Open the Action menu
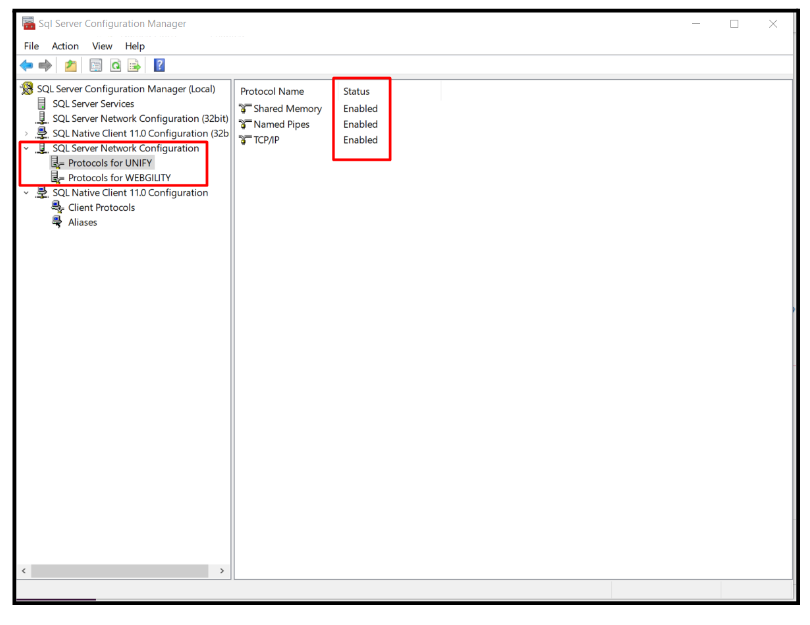Image resolution: width=810 pixels, height=625 pixels. click(65, 46)
